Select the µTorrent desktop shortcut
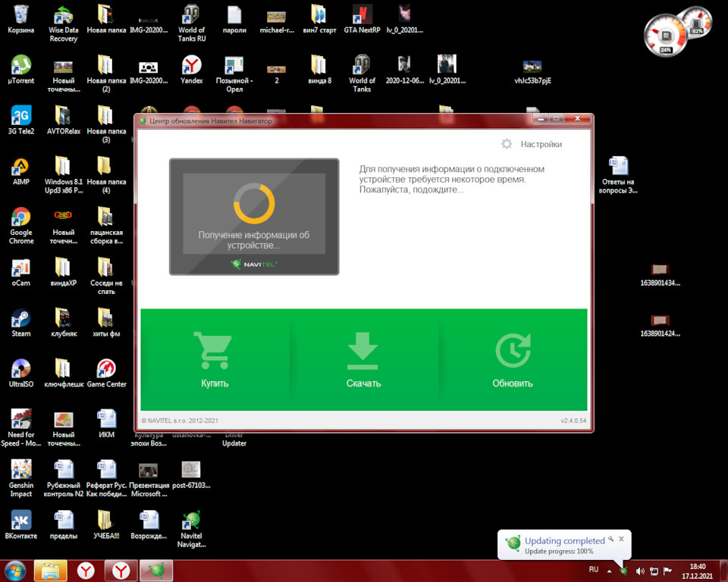This screenshot has height=582, width=728. 21,70
